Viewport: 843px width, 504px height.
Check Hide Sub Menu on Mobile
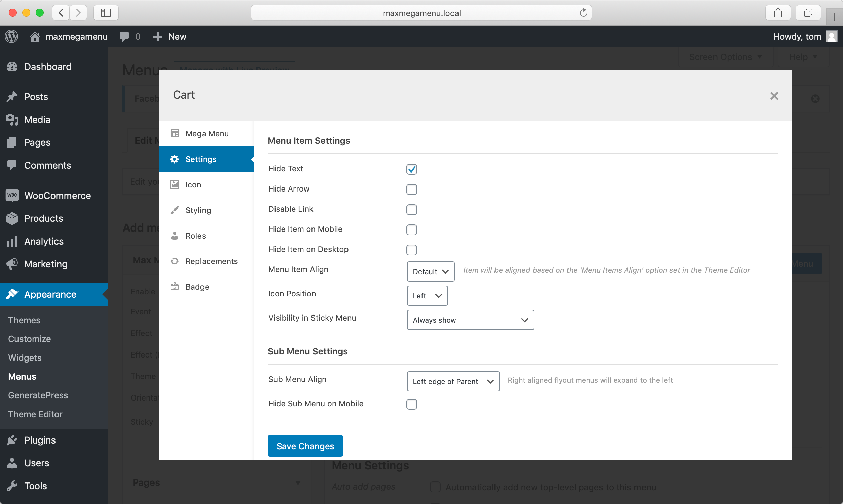(x=412, y=404)
